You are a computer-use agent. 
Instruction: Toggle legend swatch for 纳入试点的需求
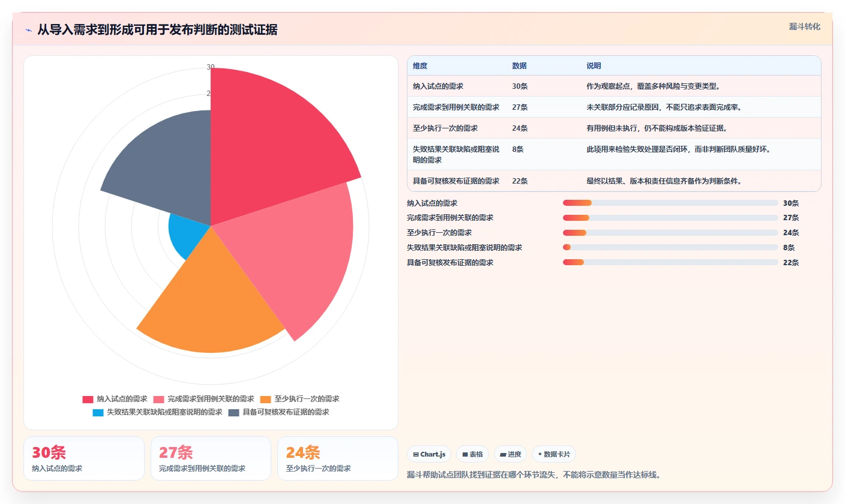point(88,399)
